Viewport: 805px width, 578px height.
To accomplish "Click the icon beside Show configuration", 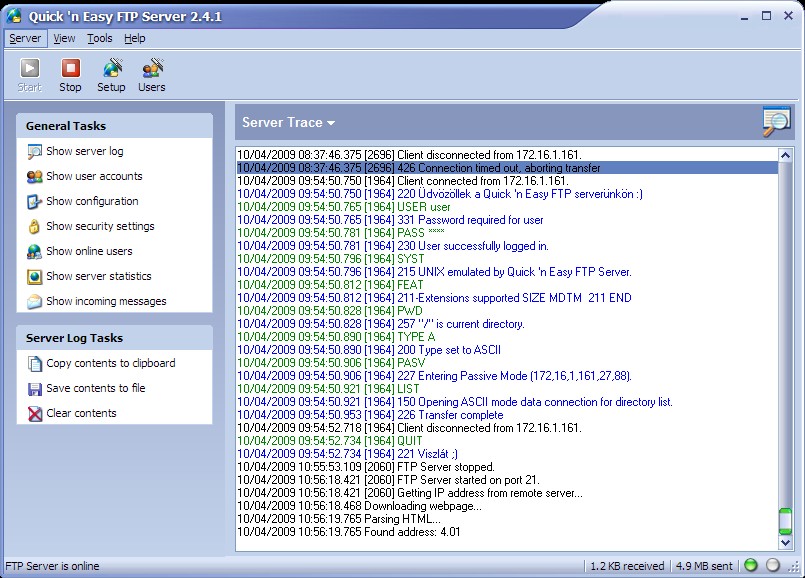I will [34, 202].
